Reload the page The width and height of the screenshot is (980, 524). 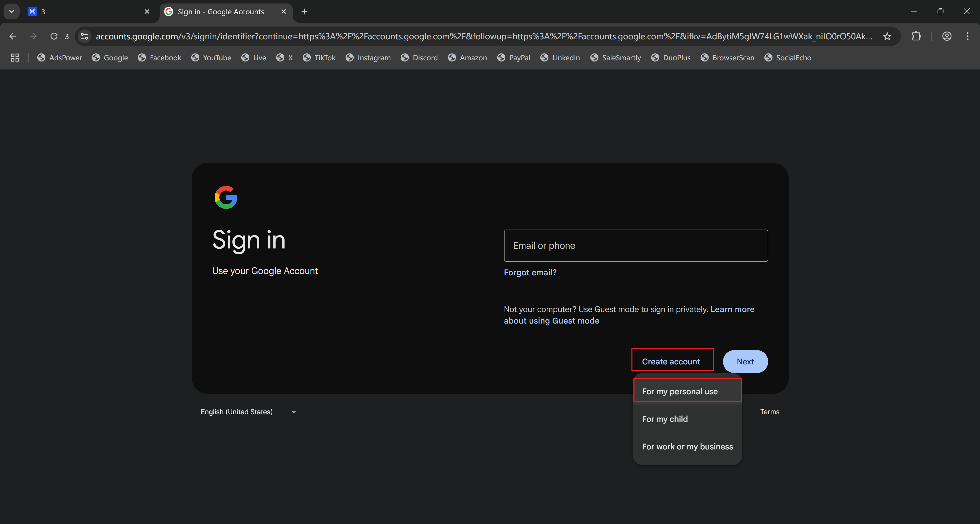pyautogui.click(x=54, y=36)
